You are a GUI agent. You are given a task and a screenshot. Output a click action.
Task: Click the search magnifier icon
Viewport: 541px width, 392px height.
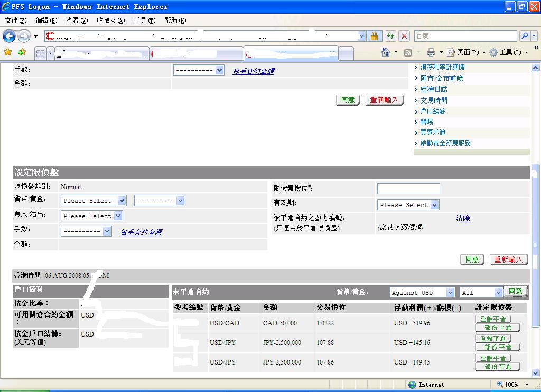click(x=525, y=35)
